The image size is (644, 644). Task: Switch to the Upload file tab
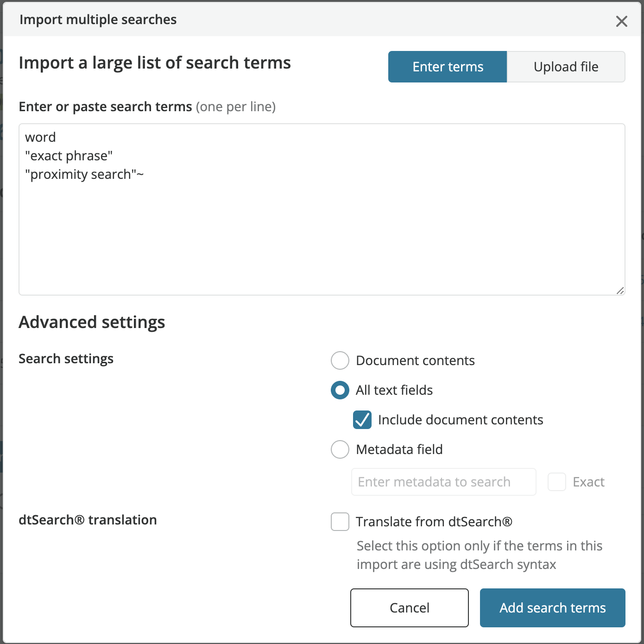566,67
